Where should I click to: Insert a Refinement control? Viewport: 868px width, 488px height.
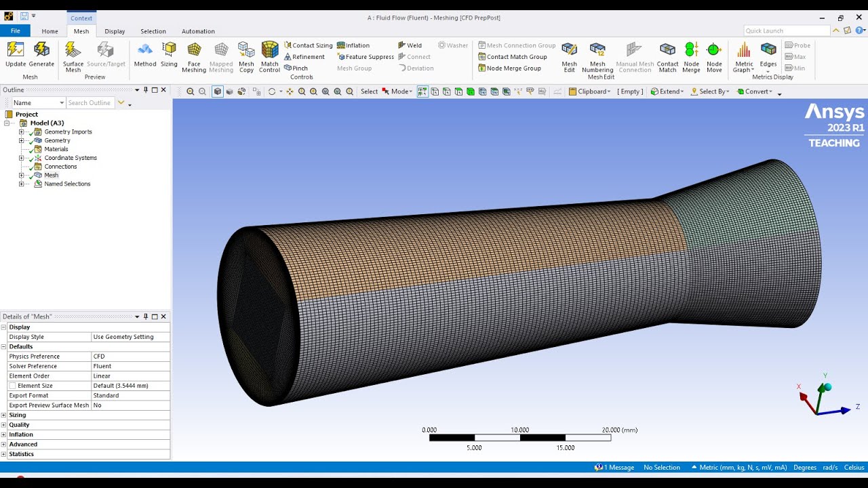click(x=304, y=57)
